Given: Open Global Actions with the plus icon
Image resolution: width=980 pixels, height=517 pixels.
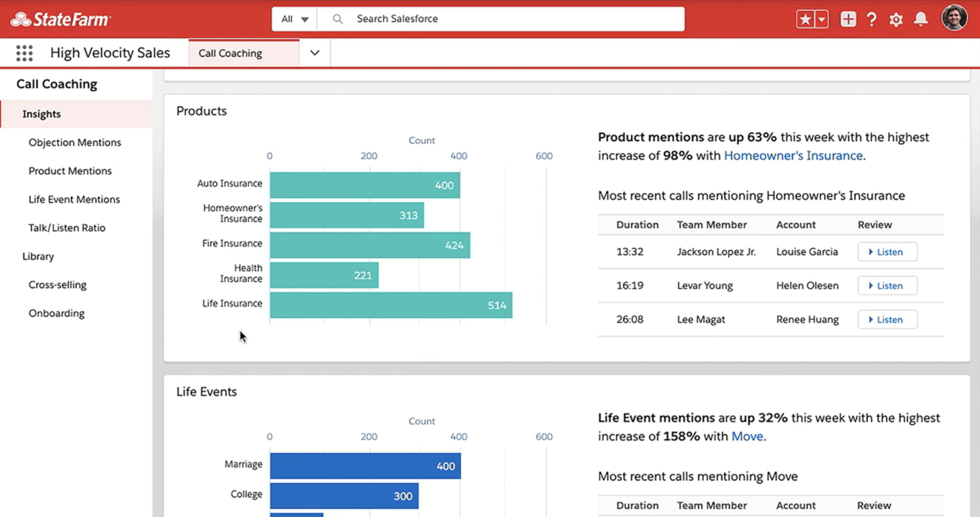Looking at the screenshot, I should (848, 19).
